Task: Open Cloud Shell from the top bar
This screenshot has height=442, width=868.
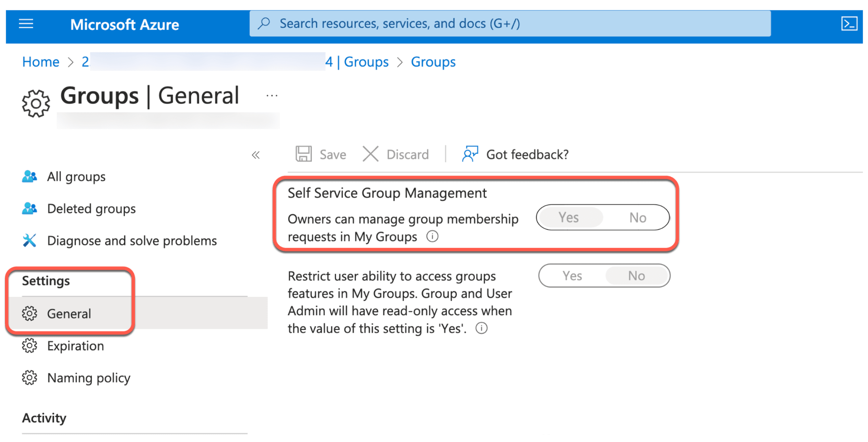Action: (x=849, y=24)
